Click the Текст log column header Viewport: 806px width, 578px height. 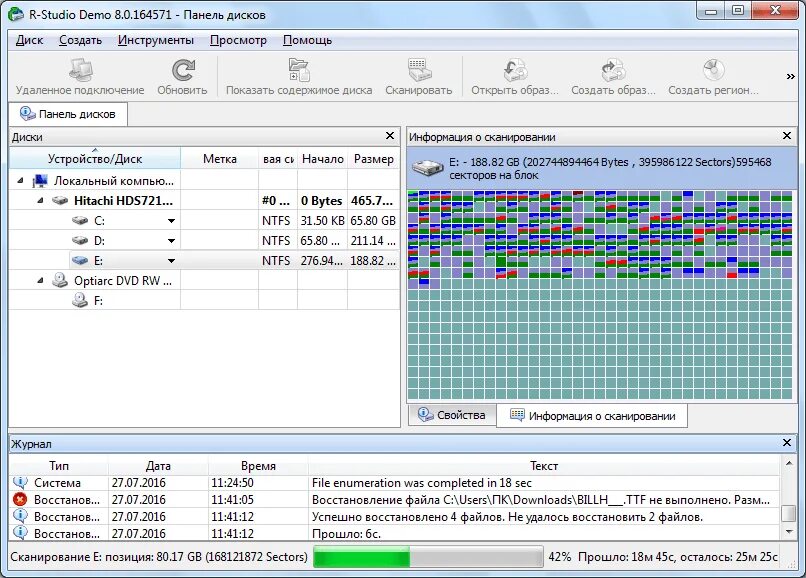(x=544, y=465)
